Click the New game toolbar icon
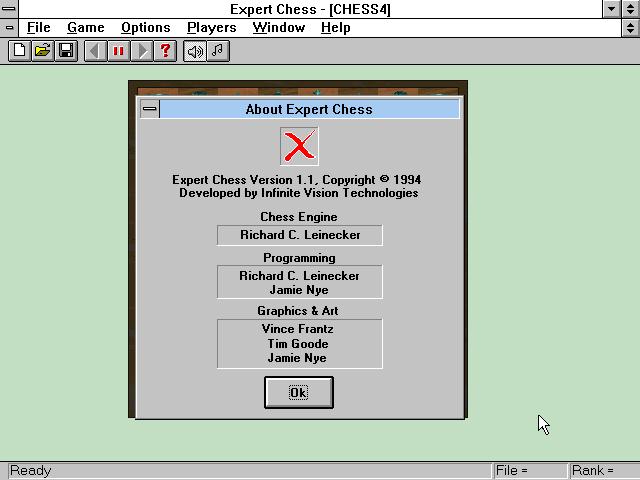Screen dimensions: 640x480 (20, 51)
